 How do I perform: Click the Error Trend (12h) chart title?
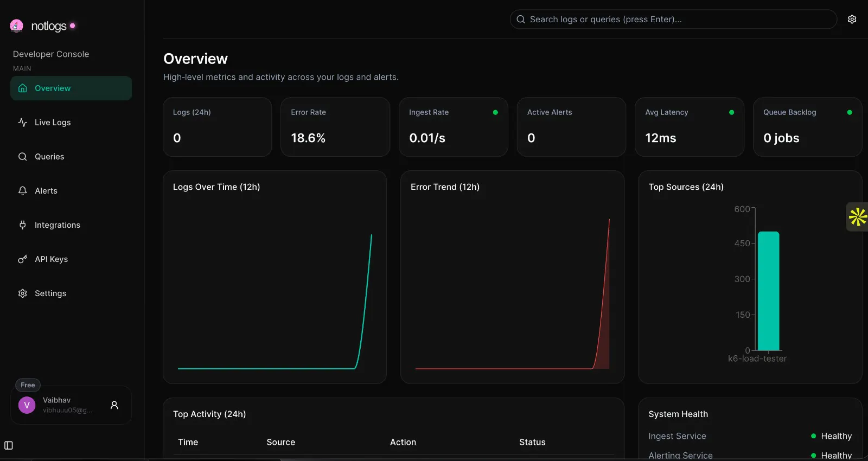[445, 187]
